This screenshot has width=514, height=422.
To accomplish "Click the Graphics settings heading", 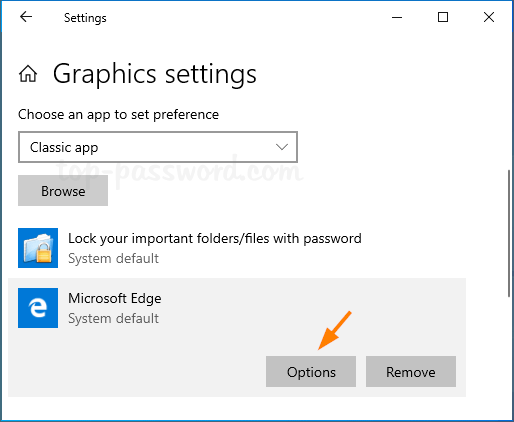I will (x=155, y=74).
